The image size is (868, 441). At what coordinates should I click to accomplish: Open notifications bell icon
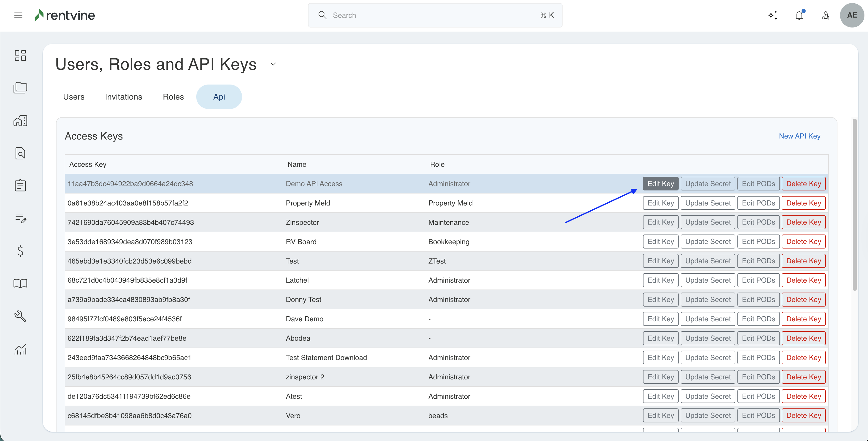[799, 15]
